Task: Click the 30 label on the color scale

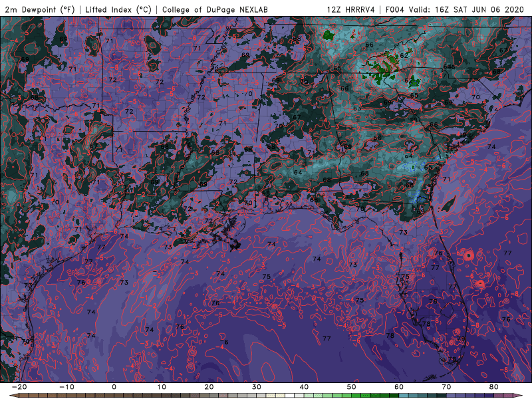Action: 257,387
